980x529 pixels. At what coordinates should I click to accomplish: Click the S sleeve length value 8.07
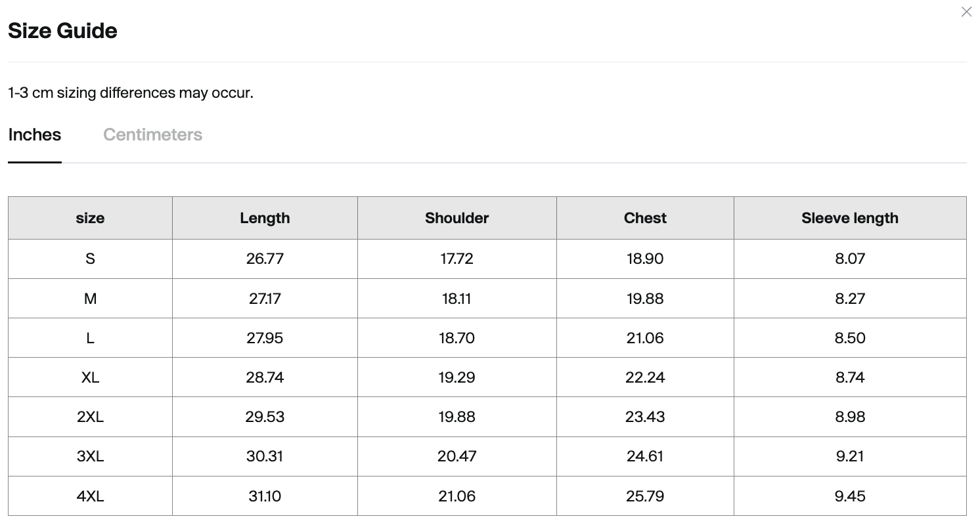pyautogui.click(x=850, y=259)
